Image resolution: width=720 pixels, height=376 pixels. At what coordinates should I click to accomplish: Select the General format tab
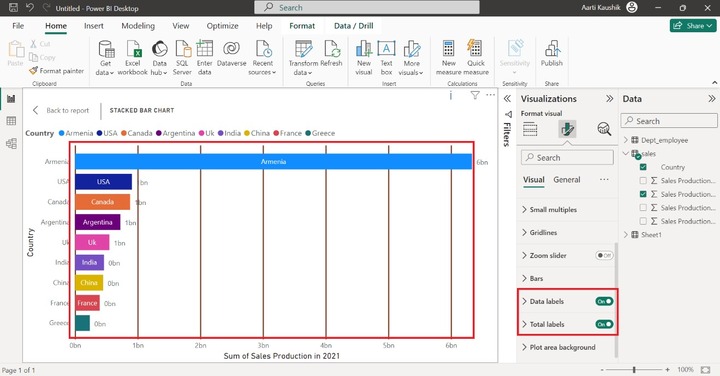pos(567,180)
